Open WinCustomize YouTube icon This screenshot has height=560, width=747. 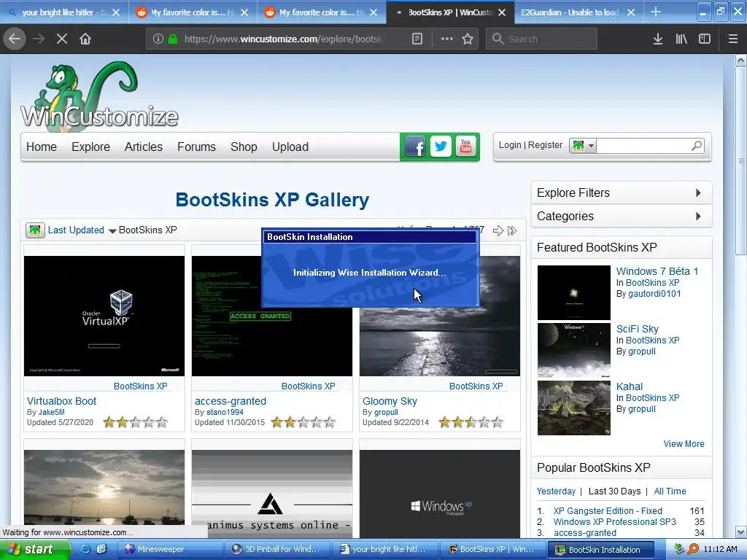pyautogui.click(x=466, y=147)
